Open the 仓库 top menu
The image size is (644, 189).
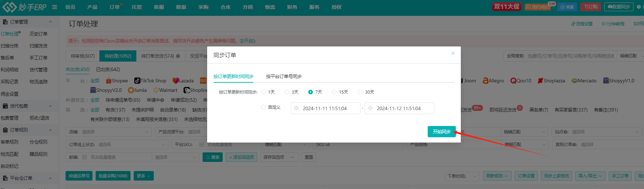(x=225, y=7)
